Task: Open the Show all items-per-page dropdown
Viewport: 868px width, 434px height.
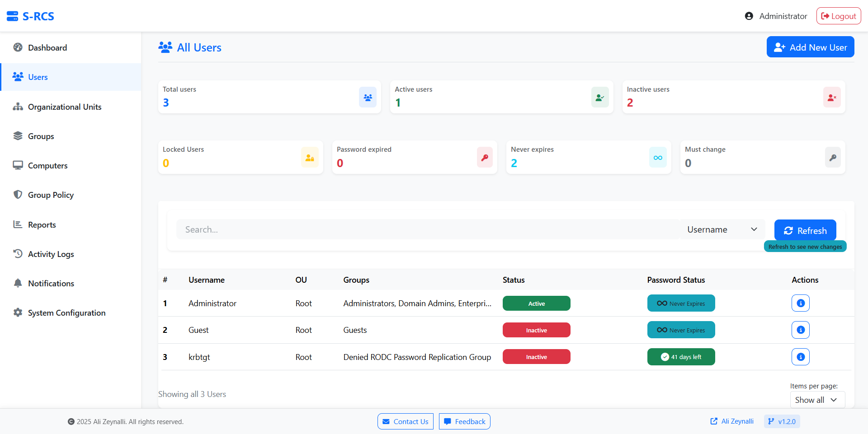Action: [x=817, y=400]
